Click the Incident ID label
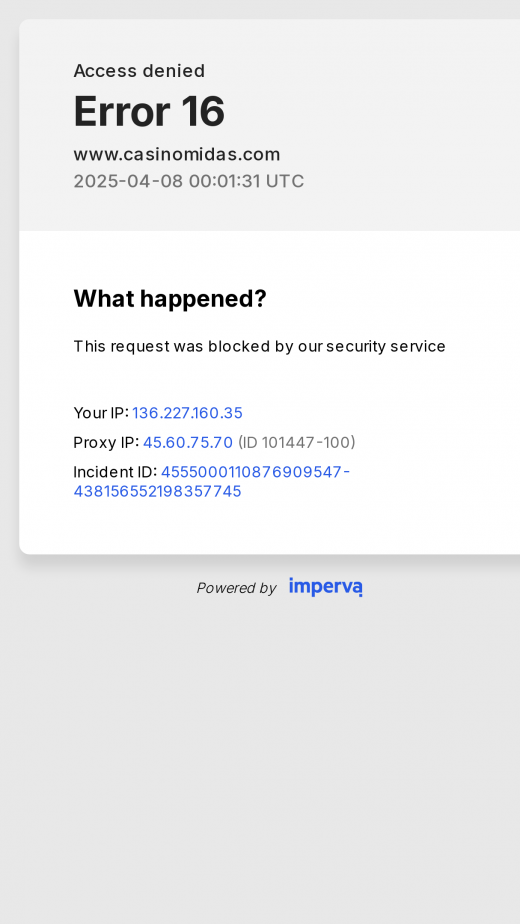This screenshot has height=924, width=520. (115, 472)
